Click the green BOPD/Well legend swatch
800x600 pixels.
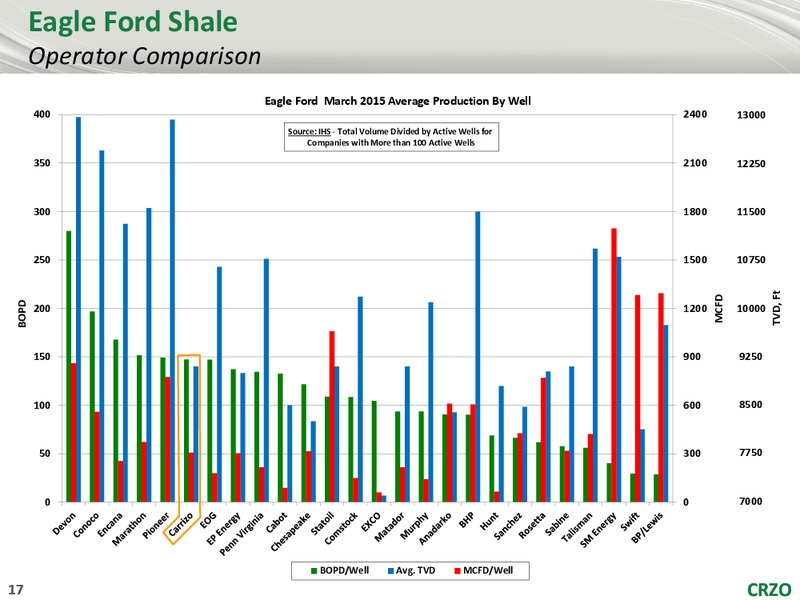pyautogui.click(x=314, y=571)
